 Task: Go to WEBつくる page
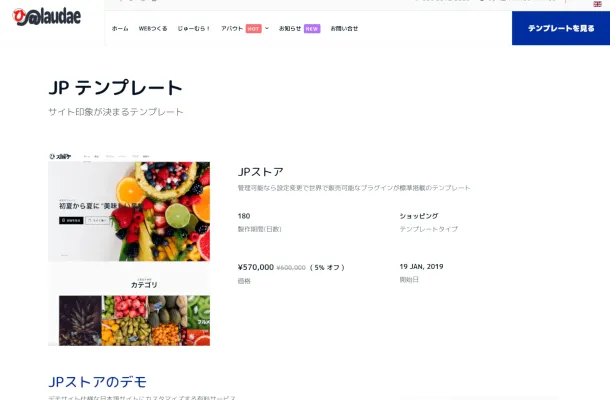pyautogui.click(x=152, y=29)
